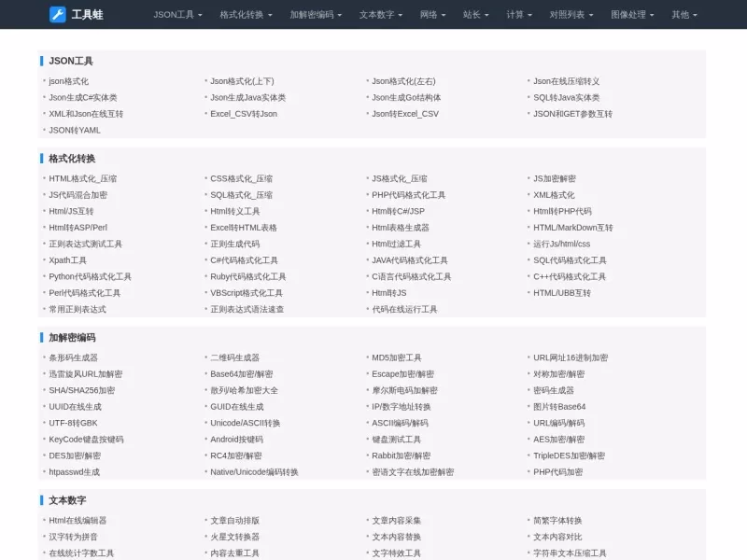Viewport: 747px width, 560px height.
Task: Open Unicode/ASCII转换 link
Action: [245, 423]
